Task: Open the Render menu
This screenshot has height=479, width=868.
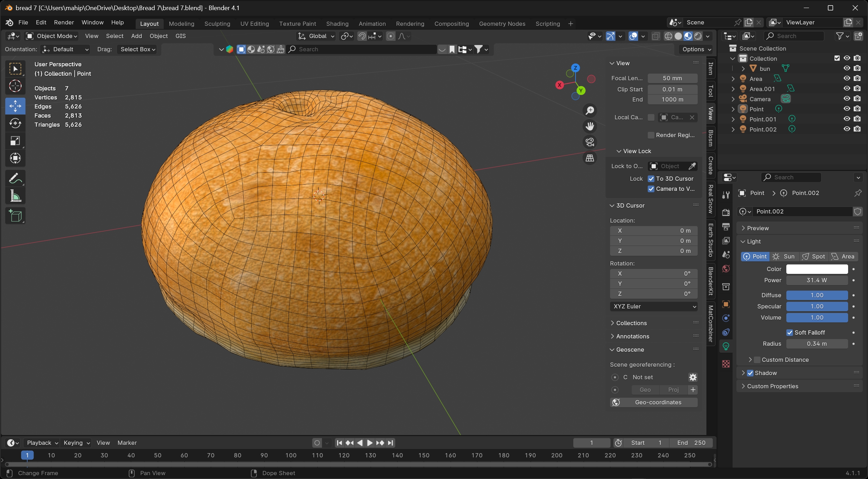Action: click(x=64, y=22)
